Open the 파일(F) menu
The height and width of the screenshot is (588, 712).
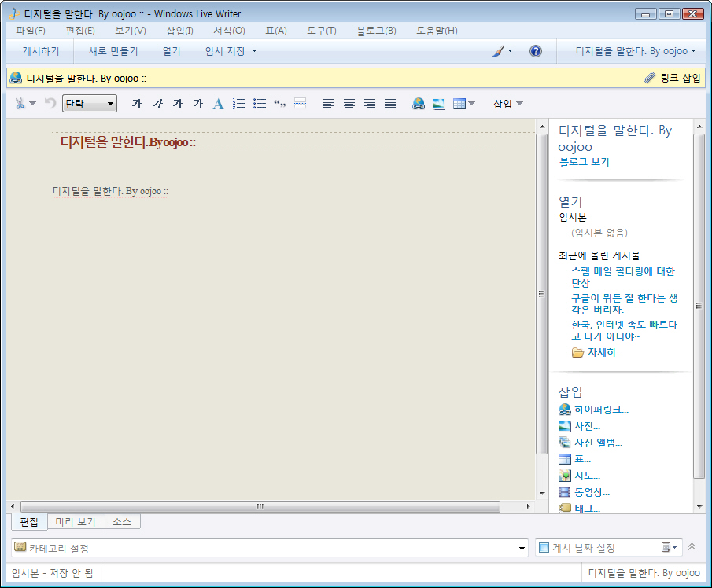pos(31,31)
